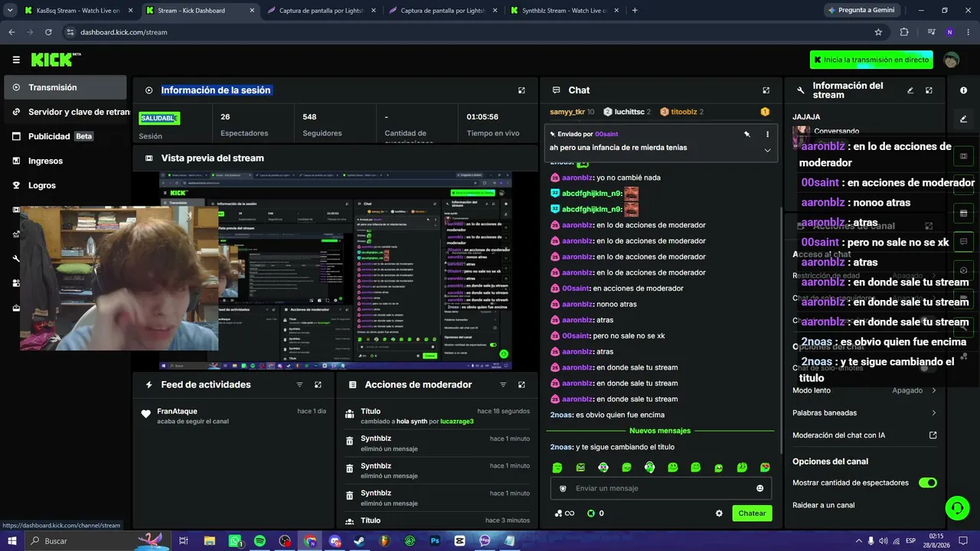This screenshot has height=551, width=980.
Task: Send message with the Chatear button
Action: pyautogui.click(x=752, y=514)
